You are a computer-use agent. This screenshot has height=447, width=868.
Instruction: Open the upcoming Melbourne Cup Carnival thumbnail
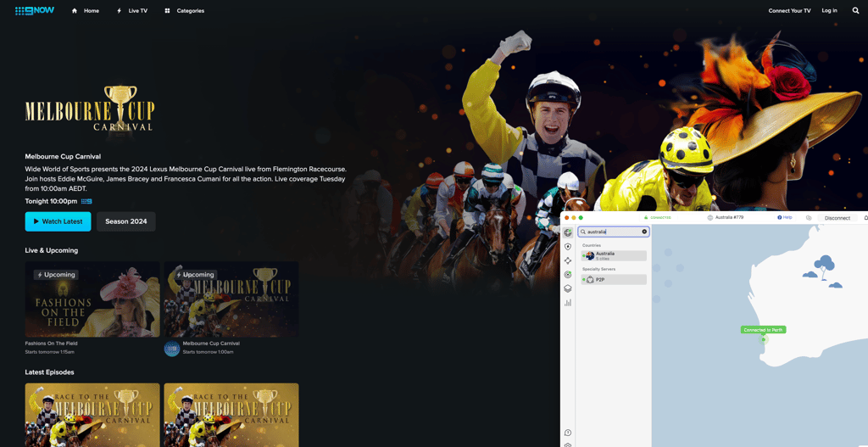pos(231,299)
